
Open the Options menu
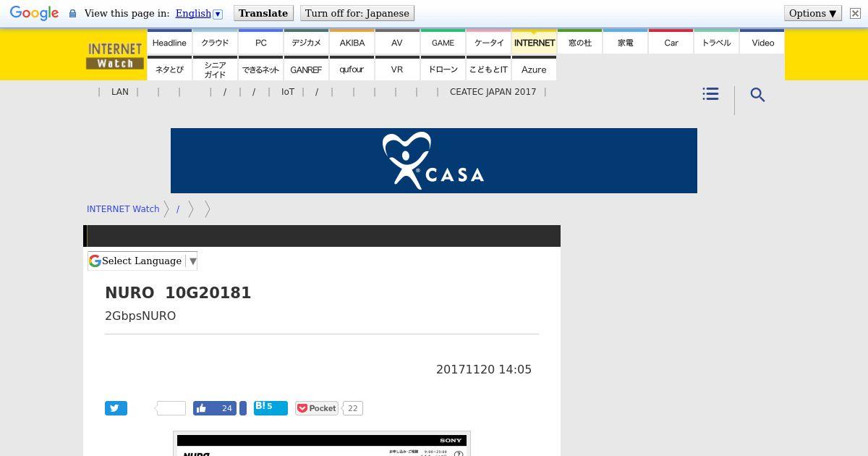813,13
